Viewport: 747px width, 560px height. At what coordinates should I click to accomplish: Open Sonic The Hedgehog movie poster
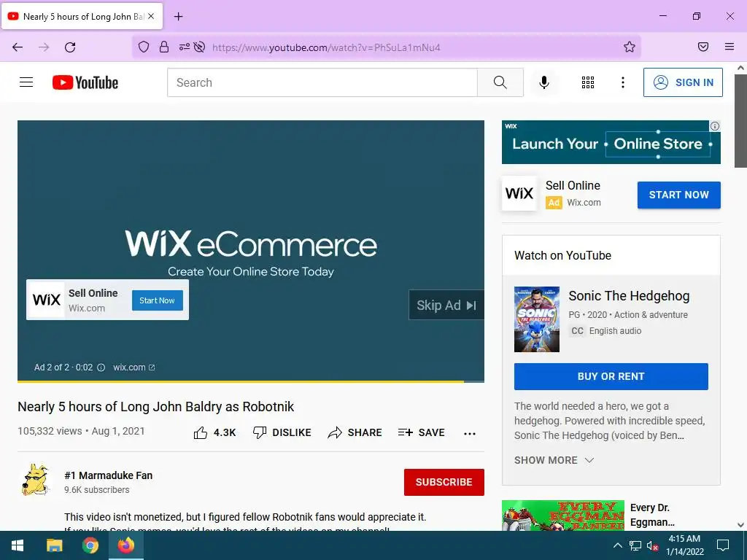click(537, 319)
